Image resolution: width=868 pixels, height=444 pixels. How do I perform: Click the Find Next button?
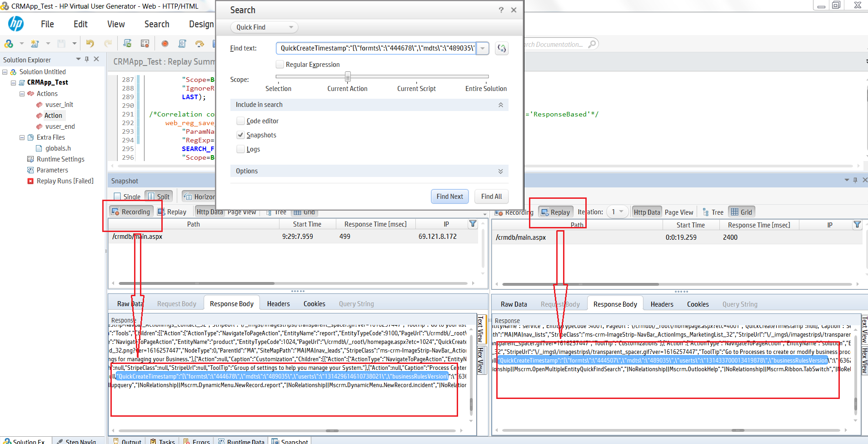click(x=450, y=197)
